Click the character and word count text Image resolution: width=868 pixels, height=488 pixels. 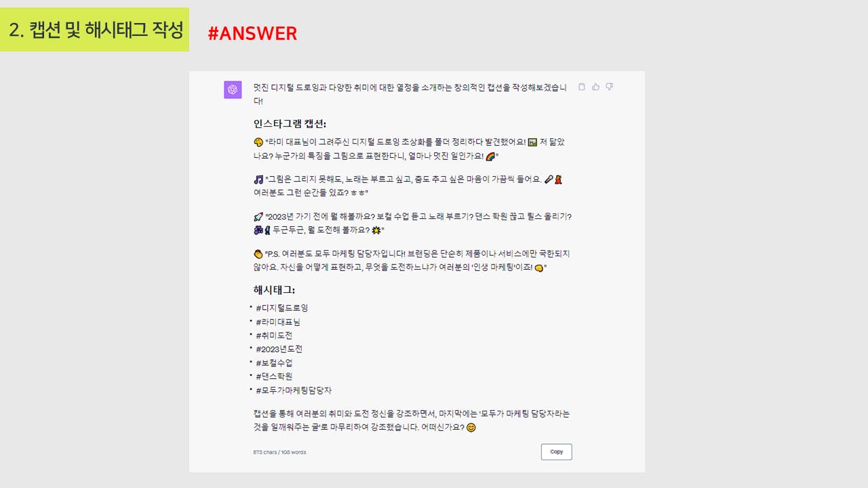(279, 452)
